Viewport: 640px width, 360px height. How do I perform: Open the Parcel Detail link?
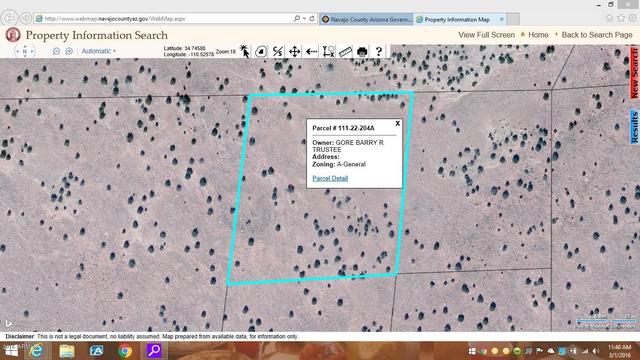pyautogui.click(x=330, y=178)
